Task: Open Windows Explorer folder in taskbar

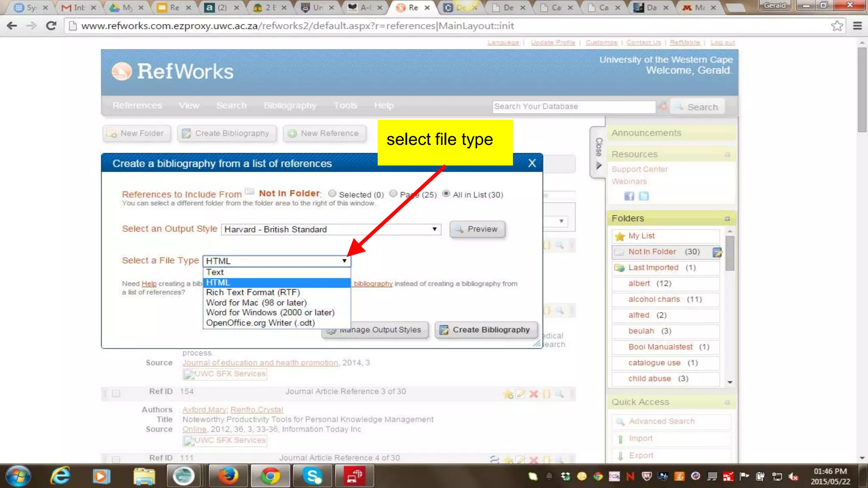Action: 144,476
